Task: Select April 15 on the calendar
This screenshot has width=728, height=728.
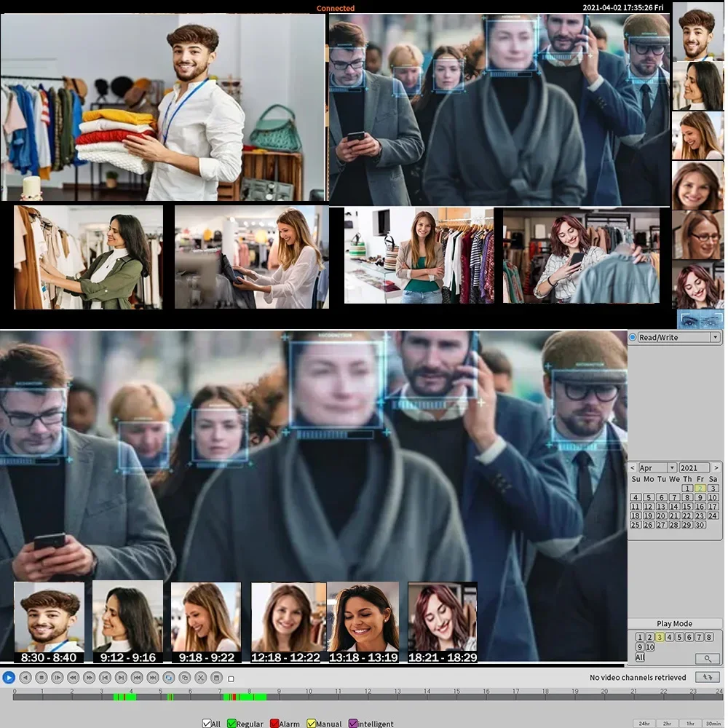Action: click(x=687, y=507)
